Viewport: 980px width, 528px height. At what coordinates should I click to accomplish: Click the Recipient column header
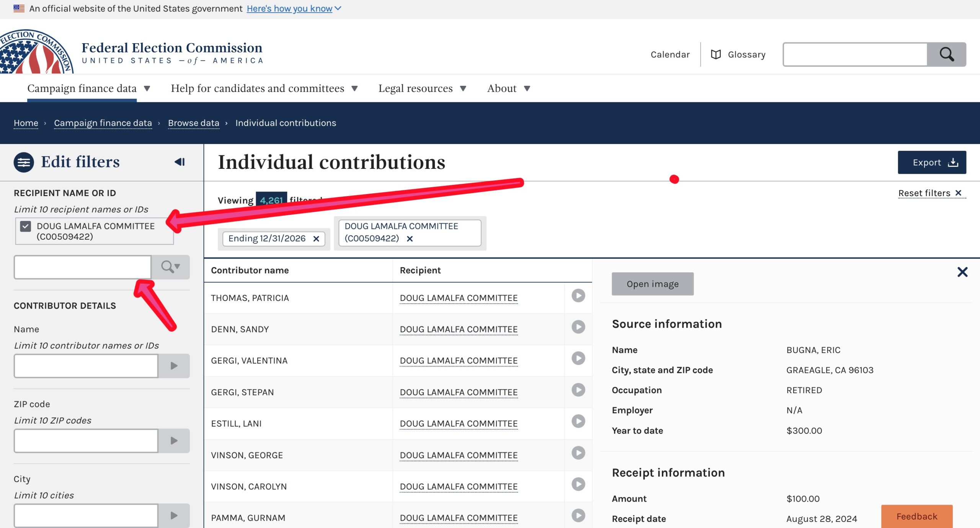coord(420,270)
